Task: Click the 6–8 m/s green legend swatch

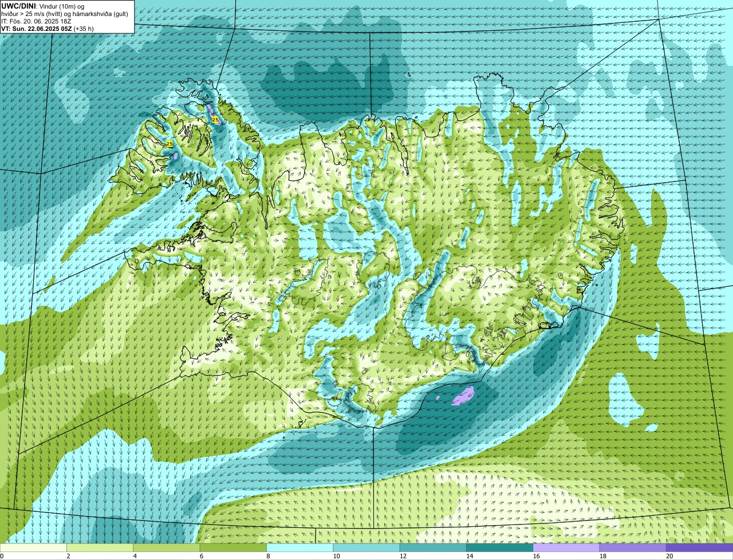Action: (234, 547)
